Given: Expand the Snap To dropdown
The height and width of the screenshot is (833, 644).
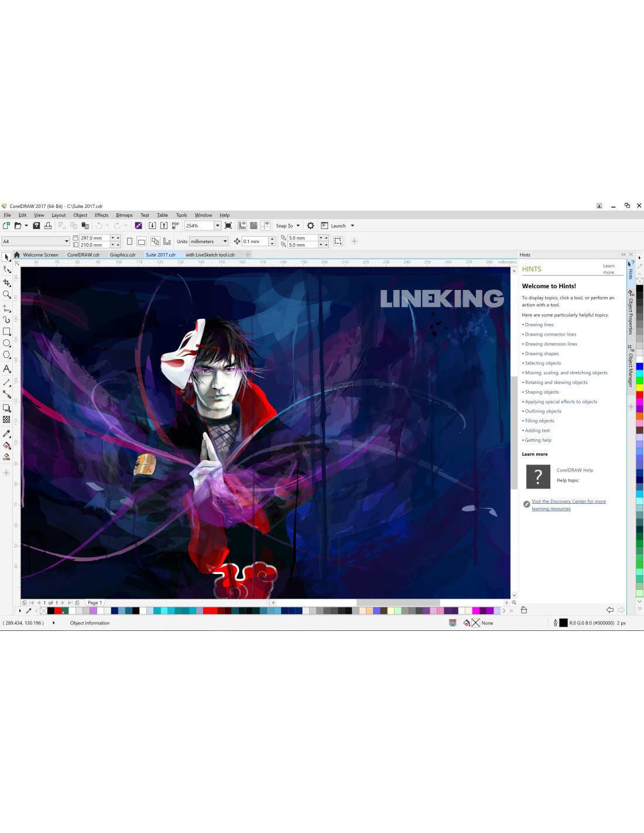Looking at the screenshot, I should point(298,226).
